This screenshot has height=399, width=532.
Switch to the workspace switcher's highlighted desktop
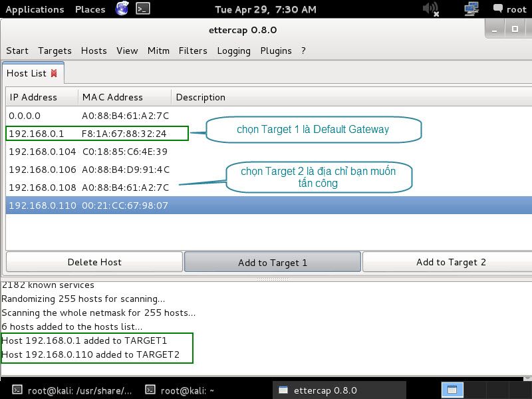(452, 390)
